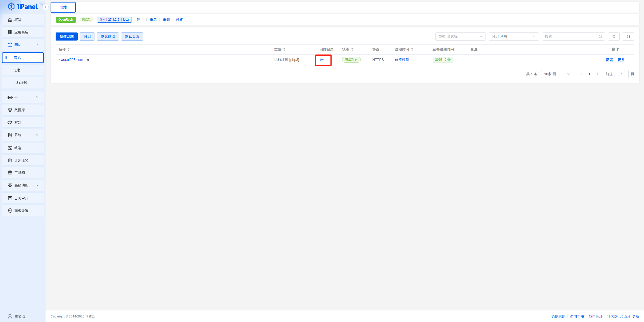This screenshot has width=644, height=322.
Task: Open the 分组 group filter dropdown
Action: coord(513,37)
